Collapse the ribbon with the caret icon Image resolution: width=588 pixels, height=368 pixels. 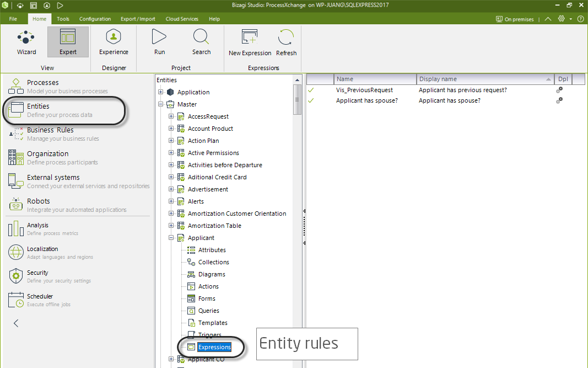(548, 19)
